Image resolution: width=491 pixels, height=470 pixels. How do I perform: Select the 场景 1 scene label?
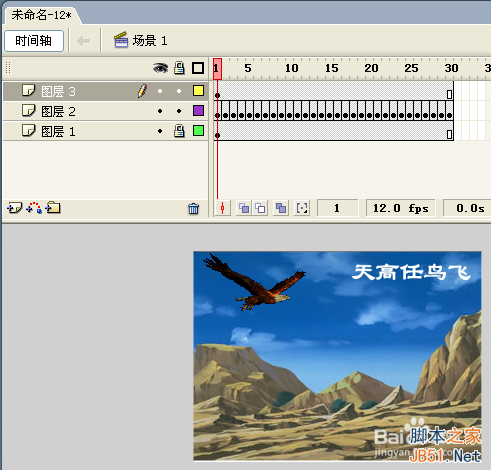click(150, 41)
